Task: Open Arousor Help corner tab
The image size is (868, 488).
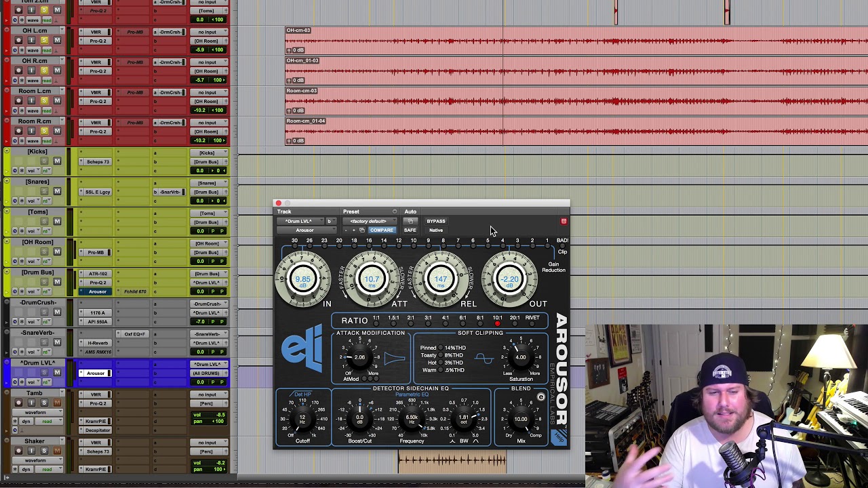Action: point(559,438)
